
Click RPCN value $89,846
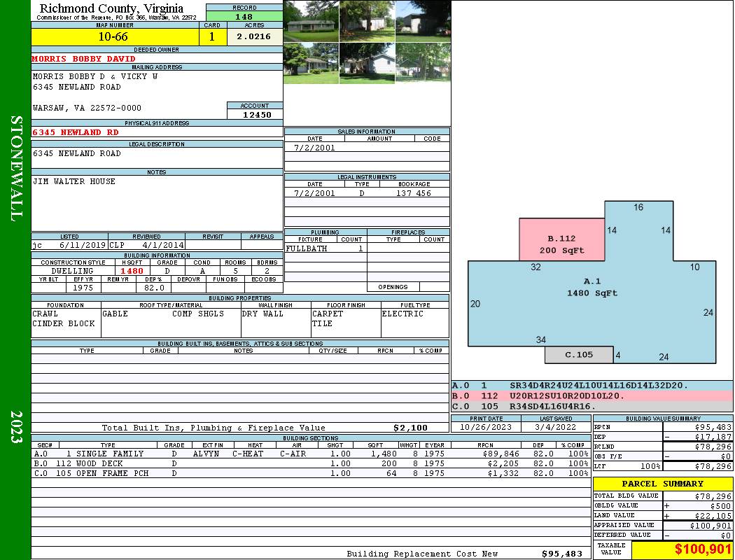(x=500, y=454)
